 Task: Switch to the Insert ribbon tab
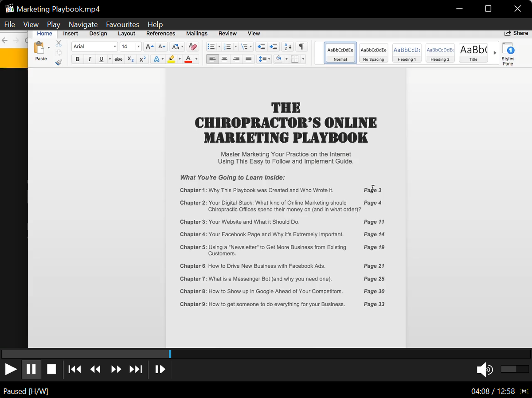70,33
